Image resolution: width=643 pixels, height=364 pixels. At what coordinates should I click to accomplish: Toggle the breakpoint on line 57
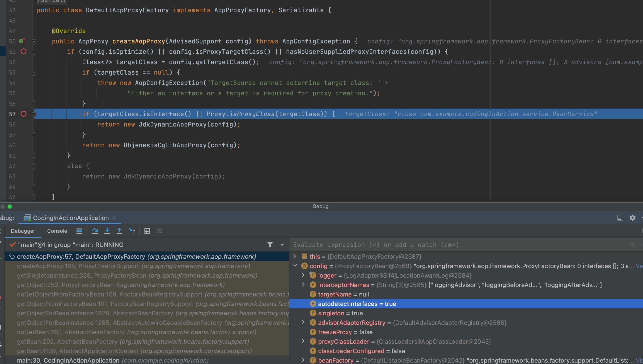24,114
